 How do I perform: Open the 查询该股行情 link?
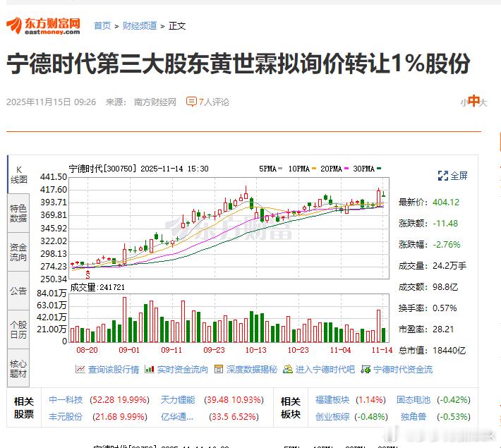114,370
